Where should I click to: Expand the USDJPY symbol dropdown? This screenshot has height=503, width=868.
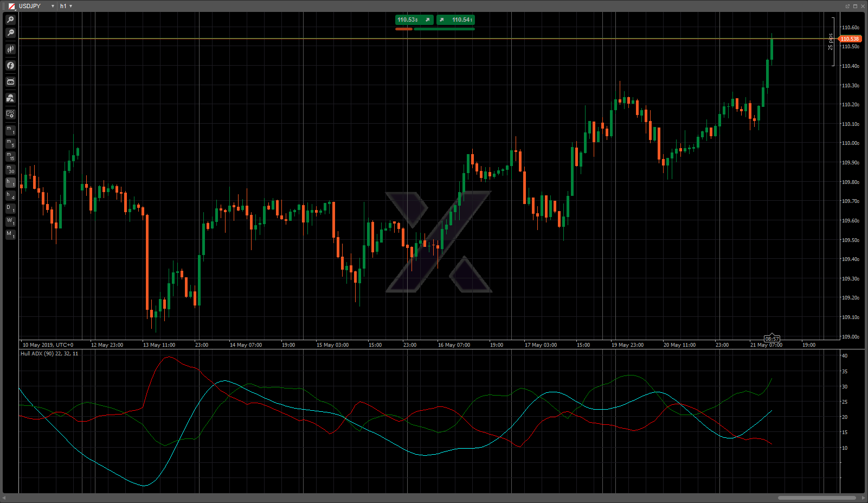[x=53, y=6]
